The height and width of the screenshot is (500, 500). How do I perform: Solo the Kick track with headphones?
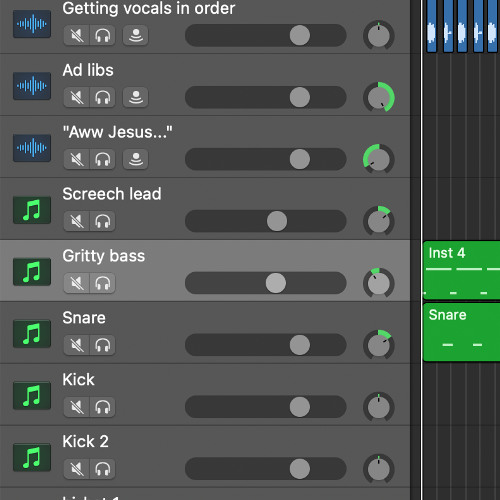pyautogui.click(x=103, y=407)
